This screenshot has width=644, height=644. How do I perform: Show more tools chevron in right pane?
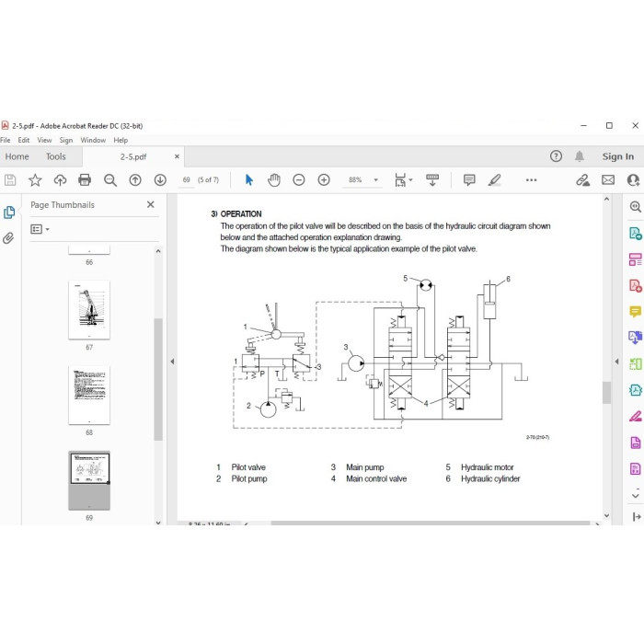[x=635, y=495]
